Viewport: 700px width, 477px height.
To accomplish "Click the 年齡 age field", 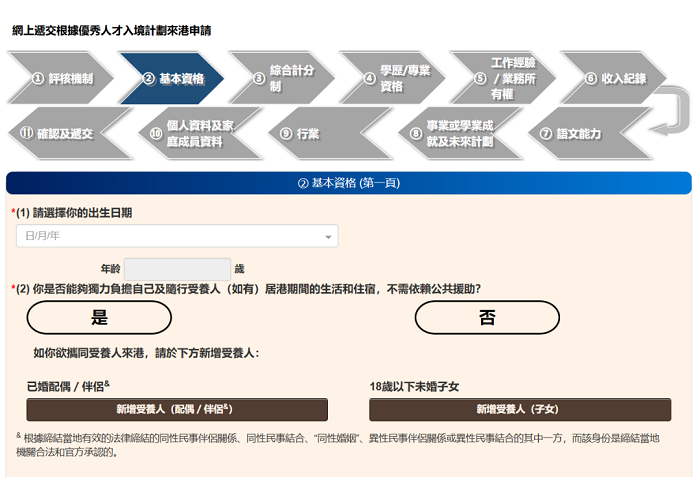I will 177,269.
